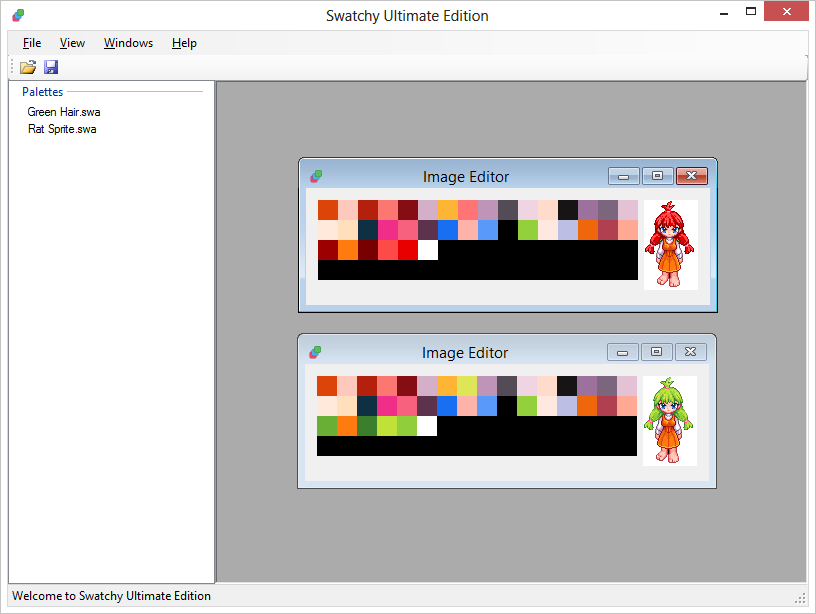Click the Swatchy app icon in main title bar
The width and height of the screenshot is (816, 614).
(x=18, y=15)
